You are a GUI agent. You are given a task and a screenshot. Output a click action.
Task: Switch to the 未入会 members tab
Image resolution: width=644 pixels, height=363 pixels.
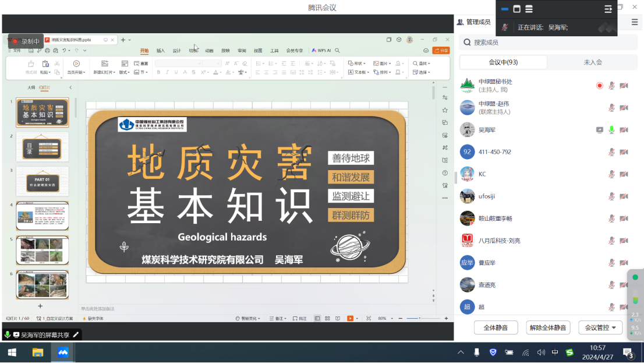593,62
